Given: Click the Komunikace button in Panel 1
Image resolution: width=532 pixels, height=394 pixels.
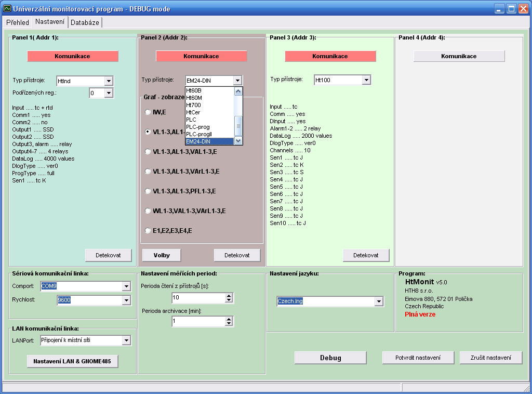Looking at the screenshot, I should pos(73,56).
